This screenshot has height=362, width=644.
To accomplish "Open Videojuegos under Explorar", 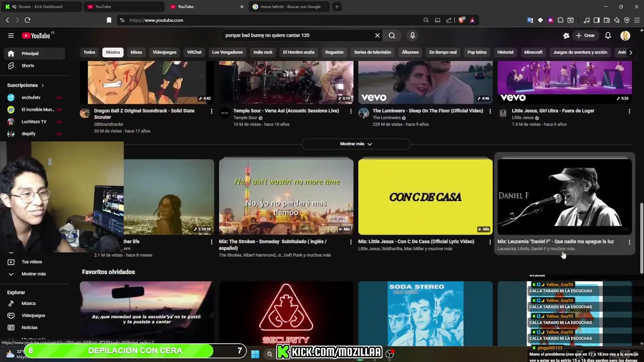I will point(33,316).
